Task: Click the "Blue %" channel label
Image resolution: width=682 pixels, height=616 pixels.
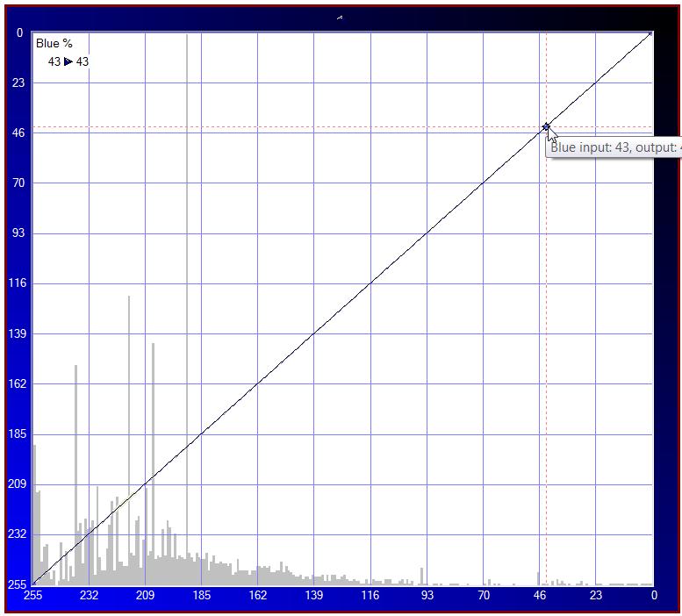Action: [54, 44]
